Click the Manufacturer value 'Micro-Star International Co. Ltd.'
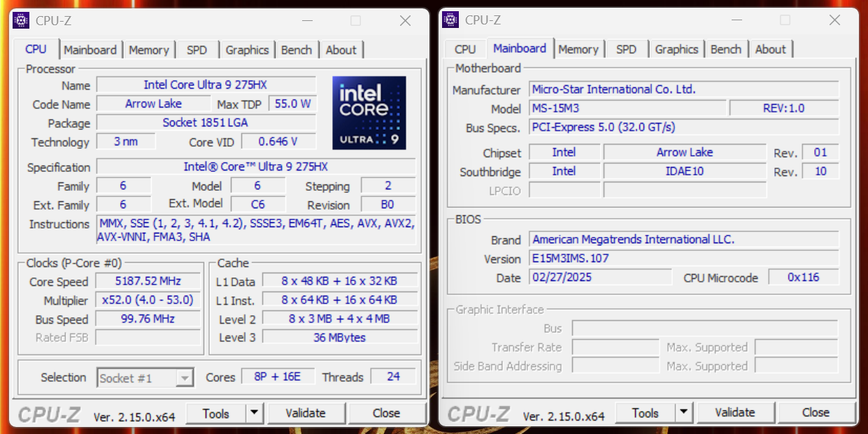This screenshot has height=434, width=868. click(683, 89)
